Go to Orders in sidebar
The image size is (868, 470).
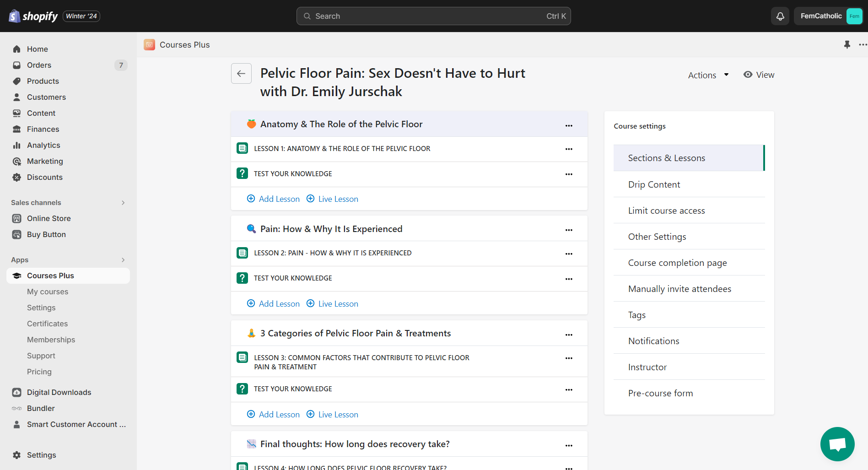(x=39, y=65)
